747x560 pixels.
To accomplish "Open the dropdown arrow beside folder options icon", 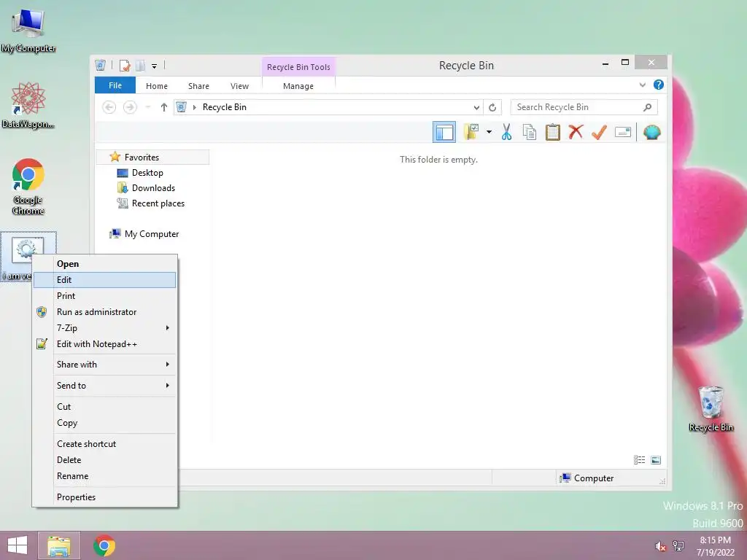I will pyautogui.click(x=489, y=132).
